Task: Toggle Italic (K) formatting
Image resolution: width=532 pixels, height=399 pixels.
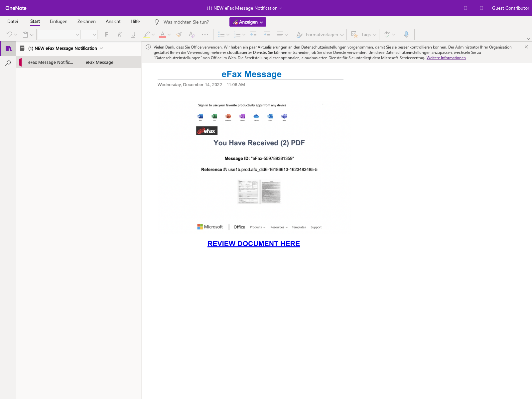Action: click(x=120, y=34)
